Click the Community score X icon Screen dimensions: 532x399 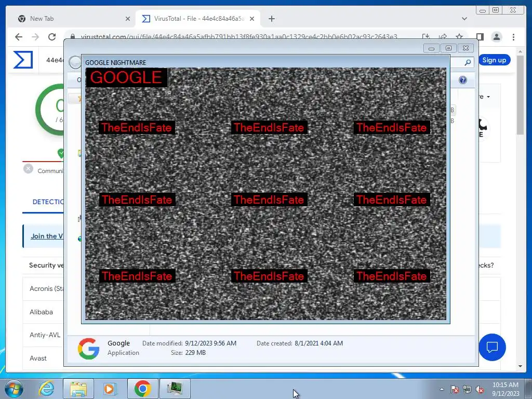point(28,169)
